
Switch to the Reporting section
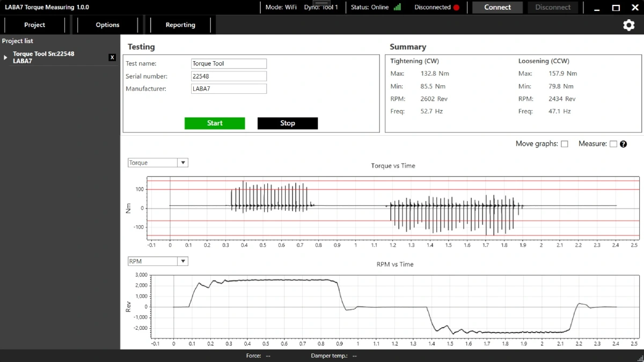pos(180,25)
